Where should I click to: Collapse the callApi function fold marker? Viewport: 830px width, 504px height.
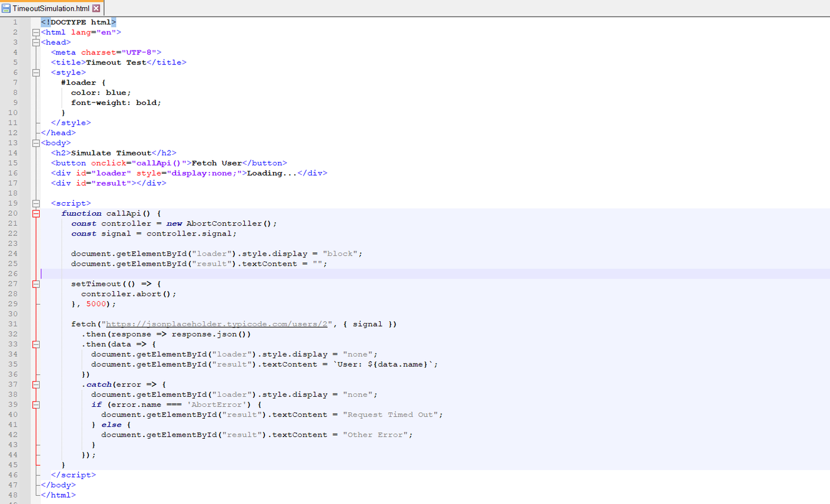tap(36, 213)
